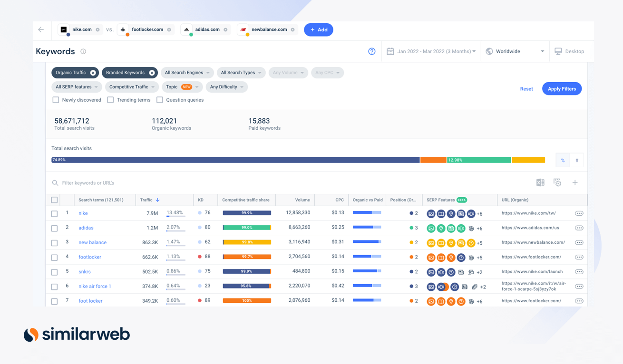
Task: Switch search visits to number view
Action: pos(577,160)
